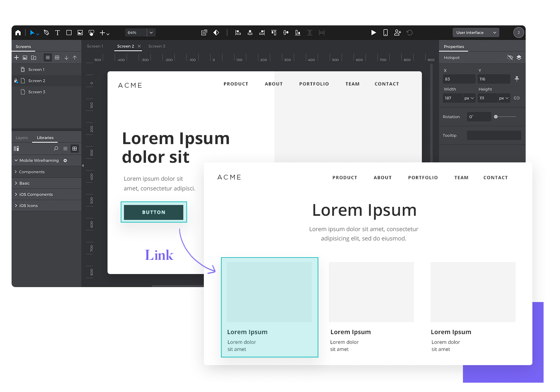
Task: Click the undo history icon
Action: [410, 33]
